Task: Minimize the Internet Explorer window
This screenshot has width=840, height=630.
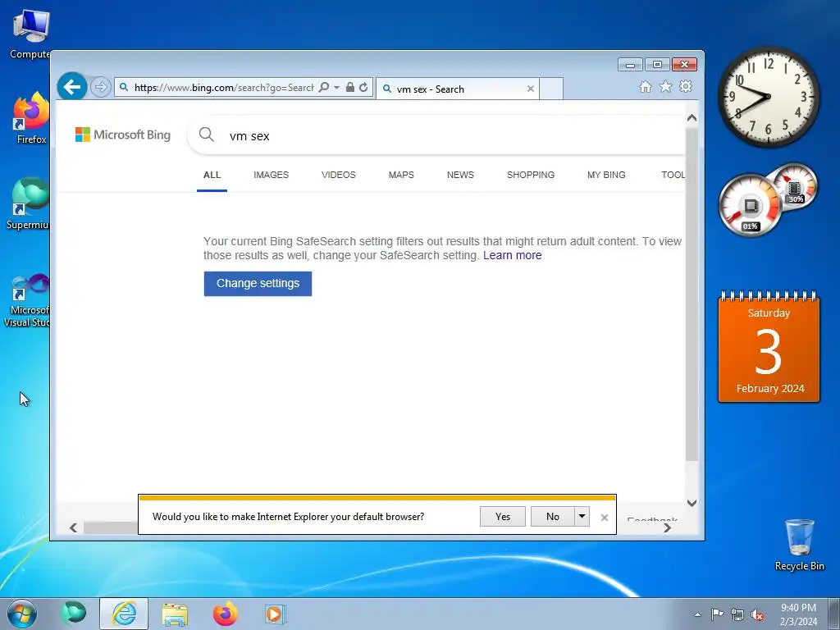Action: pos(630,65)
